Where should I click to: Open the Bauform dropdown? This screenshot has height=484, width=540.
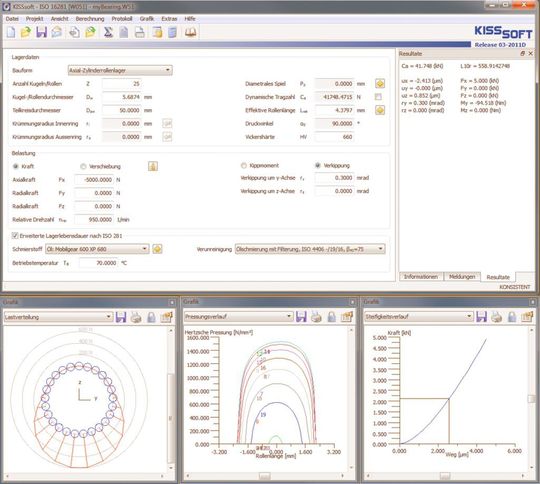[120, 70]
